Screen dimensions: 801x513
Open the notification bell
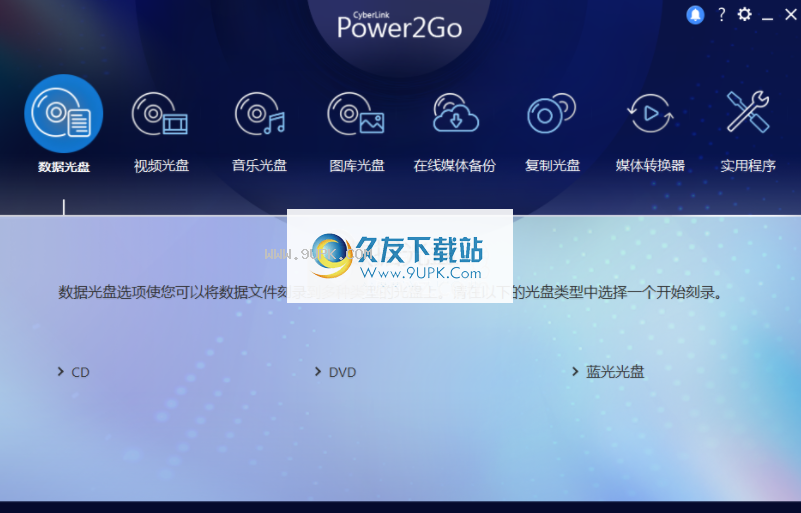tap(695, 15)
